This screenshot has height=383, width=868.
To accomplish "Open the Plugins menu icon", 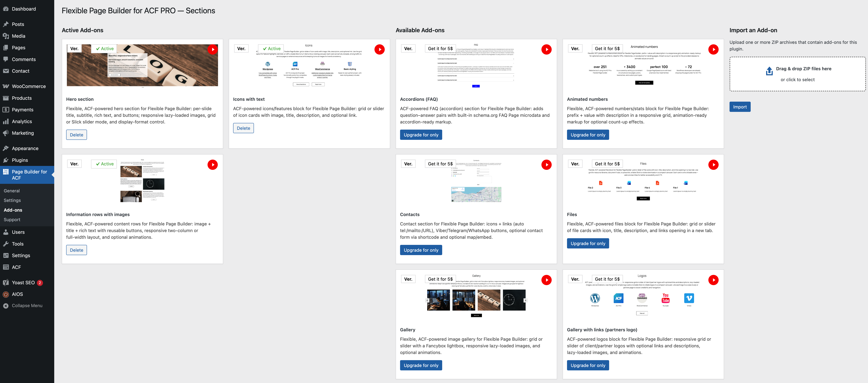I will coord(6,160).
